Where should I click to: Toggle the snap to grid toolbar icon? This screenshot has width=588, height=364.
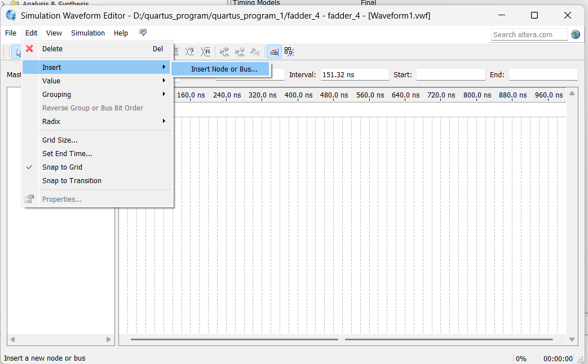click(275, 52)
